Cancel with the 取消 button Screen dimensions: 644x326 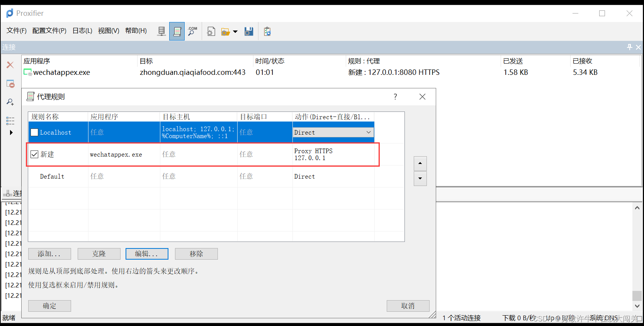point(408,306)
